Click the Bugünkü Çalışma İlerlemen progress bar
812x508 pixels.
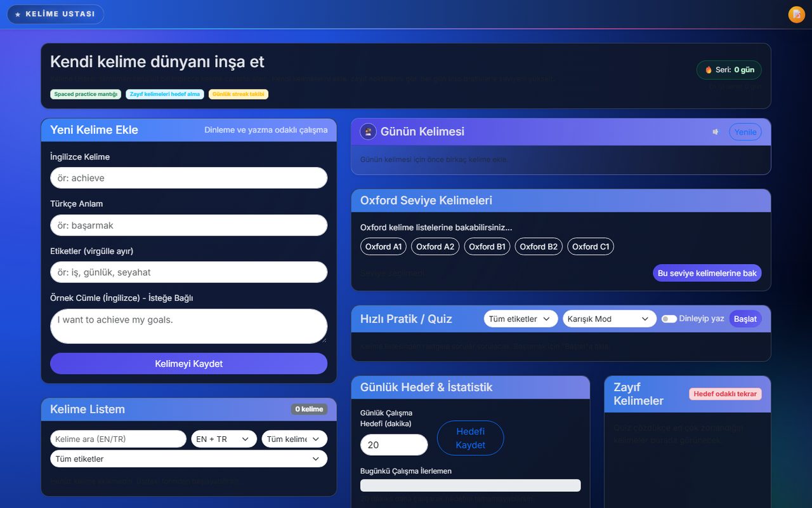(470, 485)
